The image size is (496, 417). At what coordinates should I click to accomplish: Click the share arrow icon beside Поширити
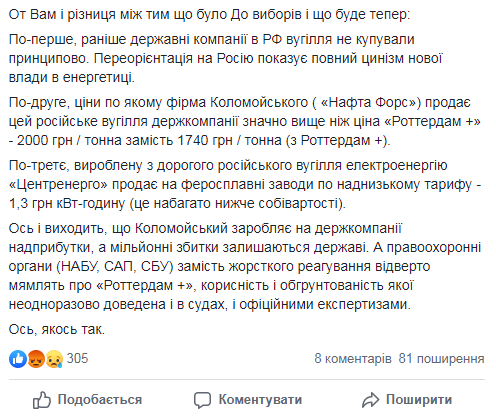pos(370,400)
